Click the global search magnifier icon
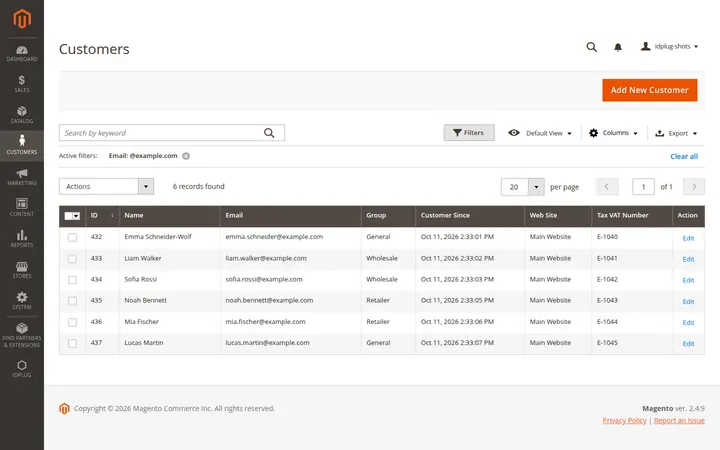Viewport: 720px width, 450px height. click(591, 47)
